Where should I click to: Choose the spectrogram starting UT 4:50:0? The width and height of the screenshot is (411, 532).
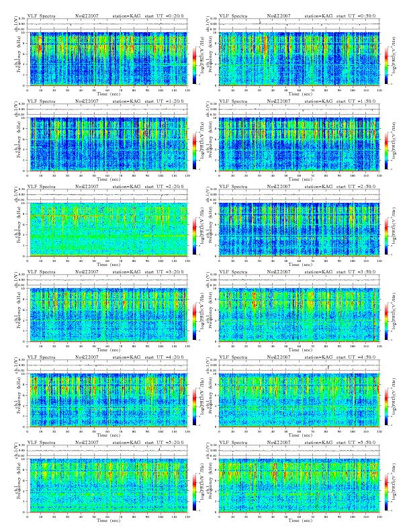coord(299,400)
